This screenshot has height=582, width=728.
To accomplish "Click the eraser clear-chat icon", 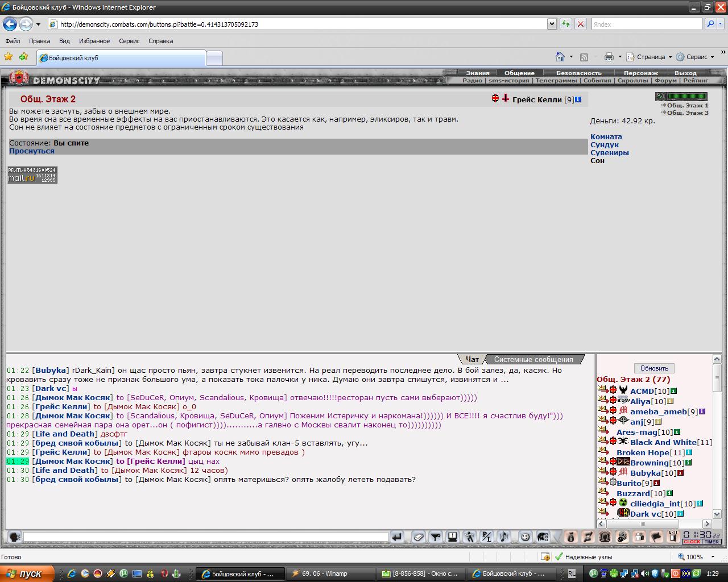I will click(419, 537).
